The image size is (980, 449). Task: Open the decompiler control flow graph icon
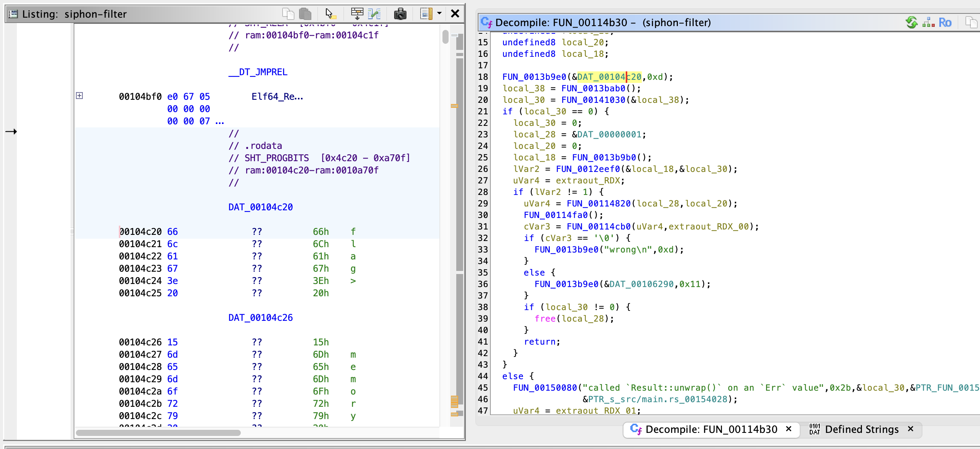(928, 22)
